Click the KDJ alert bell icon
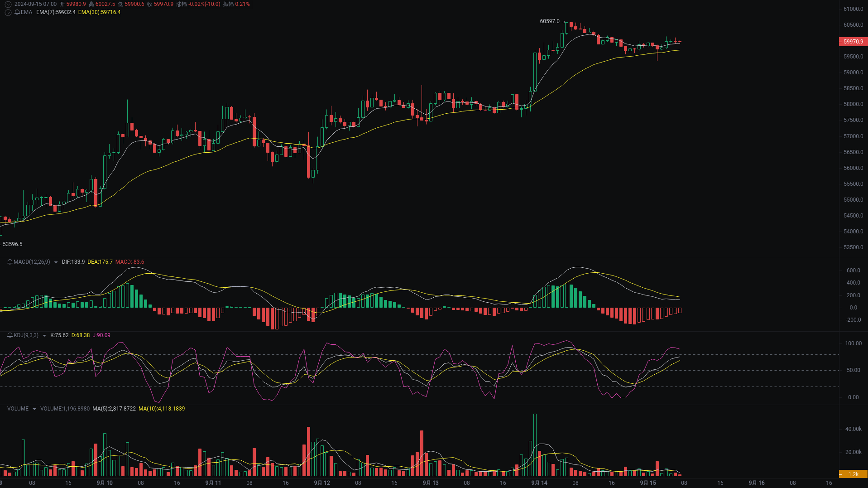 click(x=10, y=335)
